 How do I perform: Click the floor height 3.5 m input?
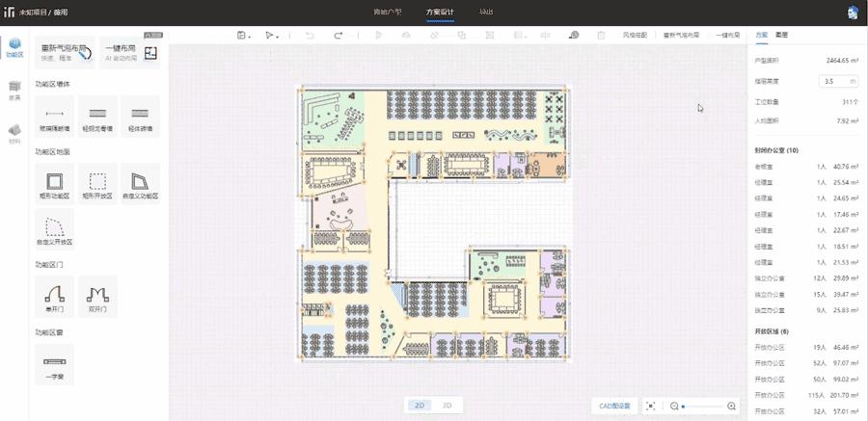pyautogui.click(x=839, y=81)
